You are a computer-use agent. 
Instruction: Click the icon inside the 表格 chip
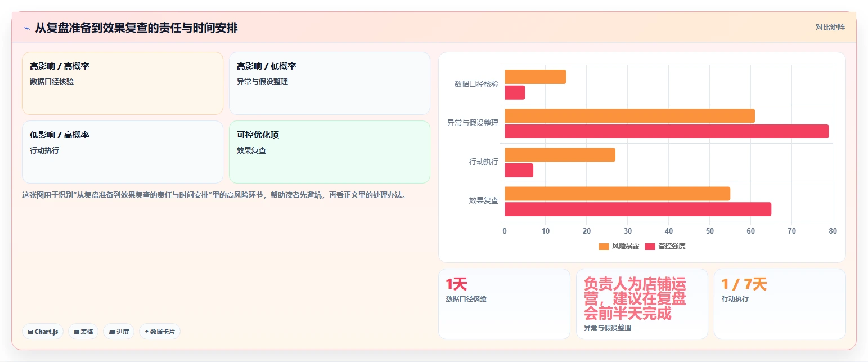point(77,332)
